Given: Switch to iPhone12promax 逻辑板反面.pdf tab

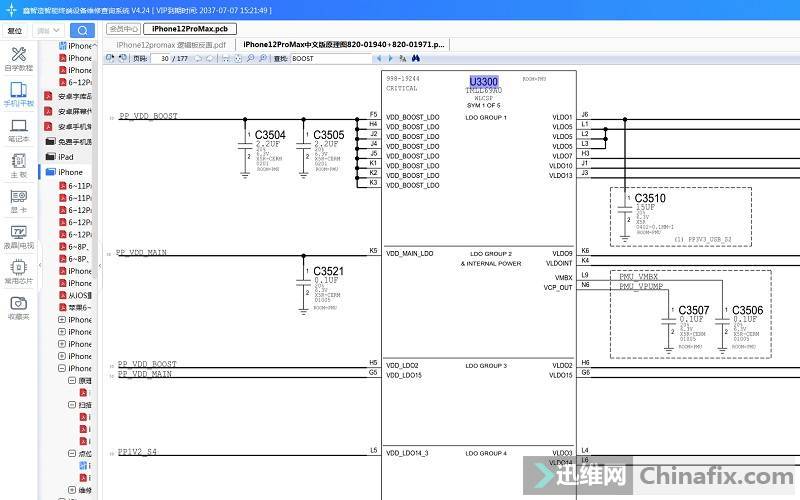Looking at the screenshot, I should tap(171, 45).
